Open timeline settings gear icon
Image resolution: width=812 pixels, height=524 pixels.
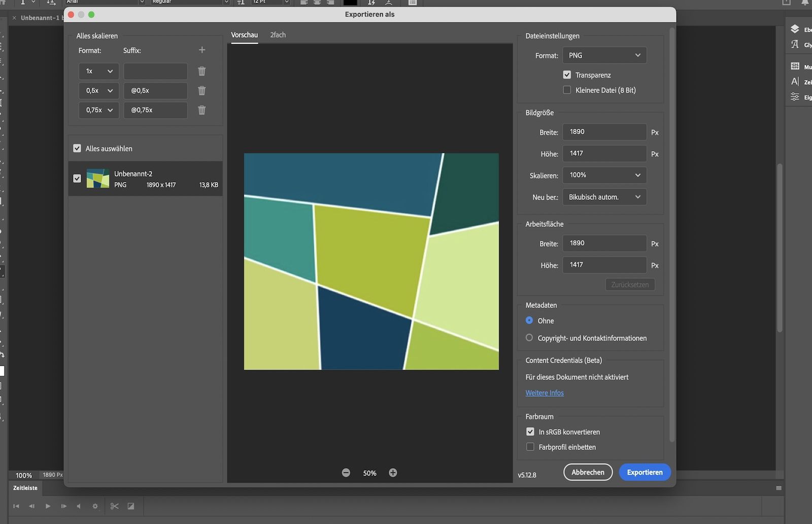tap(95, 506)
